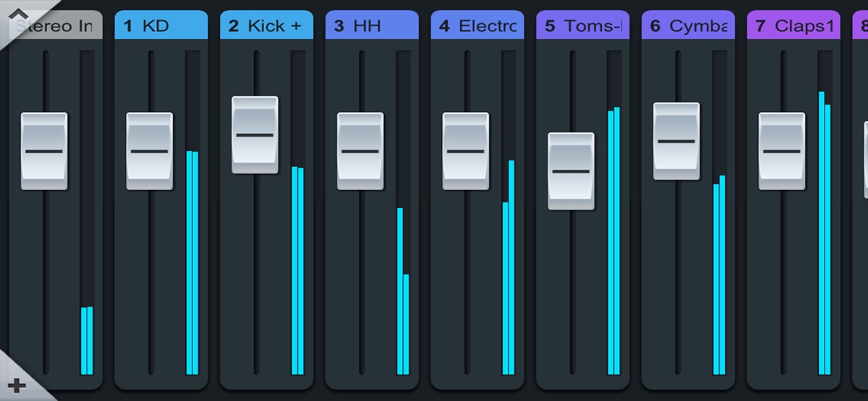Screen dimensions: 868x401
Task: Choose the HH channel header
Action: pyautogui.click(x=372, y=26)
